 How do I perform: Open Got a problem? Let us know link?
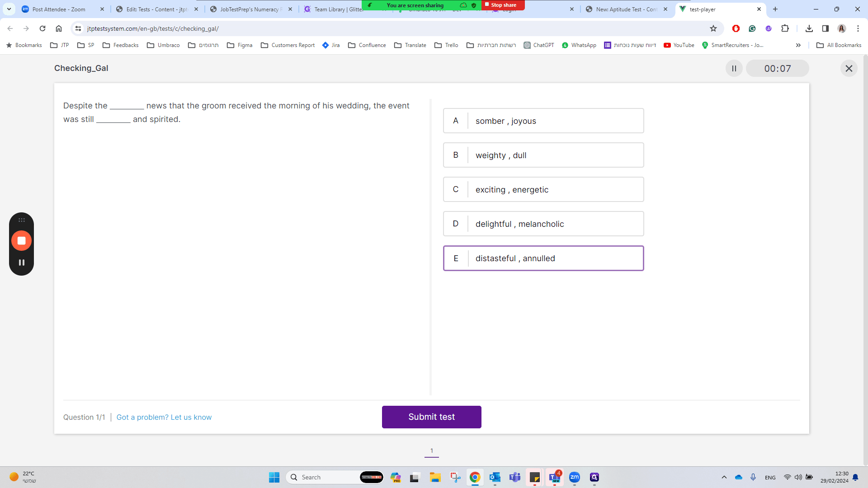[164, 417]
